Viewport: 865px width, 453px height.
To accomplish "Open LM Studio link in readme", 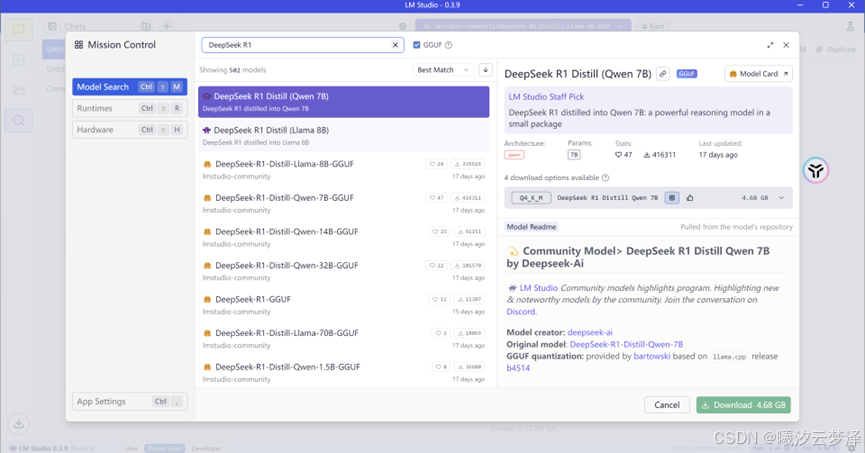I will [x=538, y=288].
